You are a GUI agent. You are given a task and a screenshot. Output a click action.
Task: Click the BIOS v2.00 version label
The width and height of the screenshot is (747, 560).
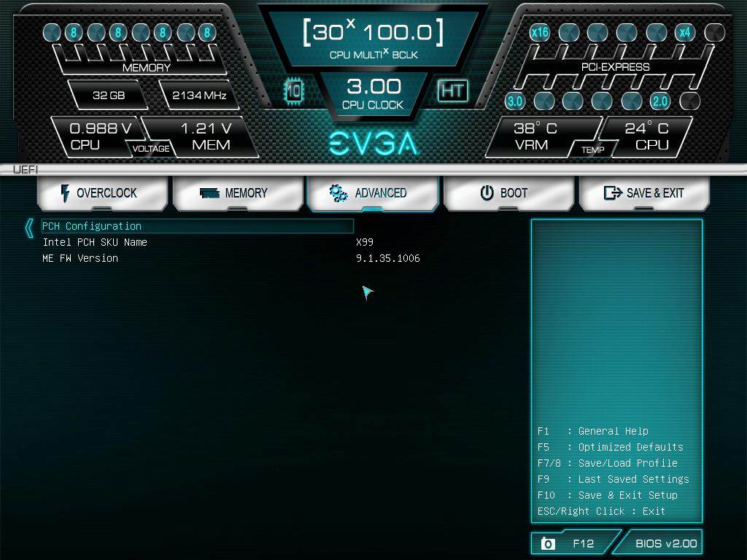tap(665, 543)
